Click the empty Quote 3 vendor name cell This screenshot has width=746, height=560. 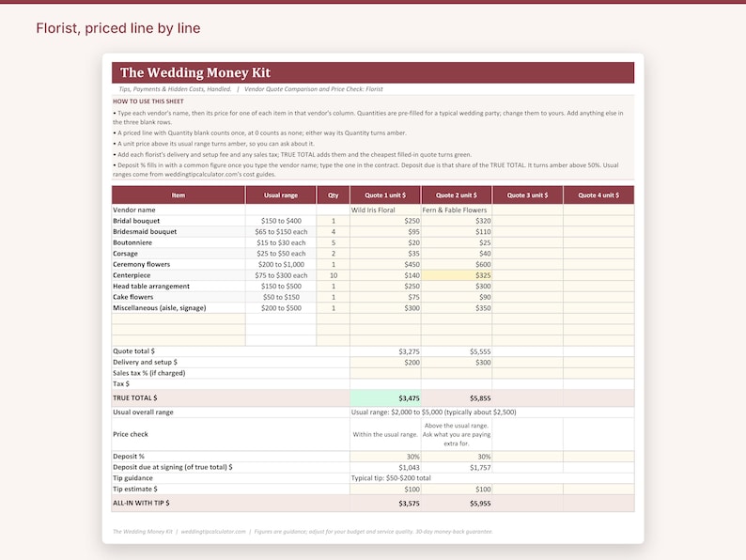528,210
